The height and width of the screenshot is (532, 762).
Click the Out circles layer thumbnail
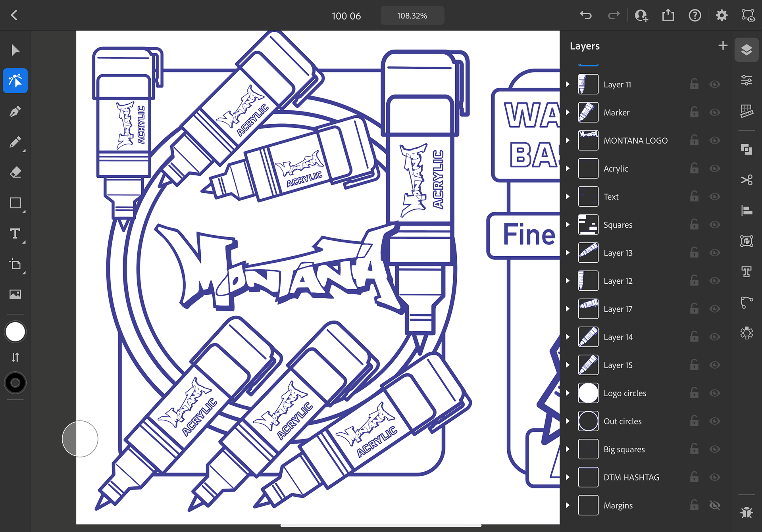coord(588,421)
